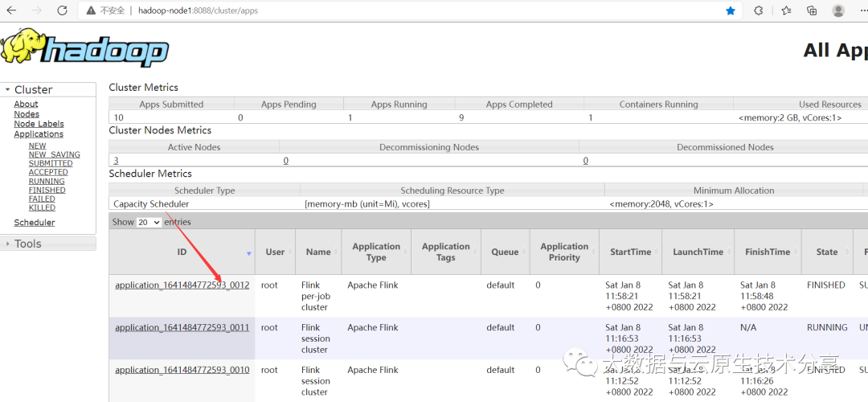This screenshot has width=868, height=402.
Task: Open the Scheduler sidebar link
Action: click(35, 222)
